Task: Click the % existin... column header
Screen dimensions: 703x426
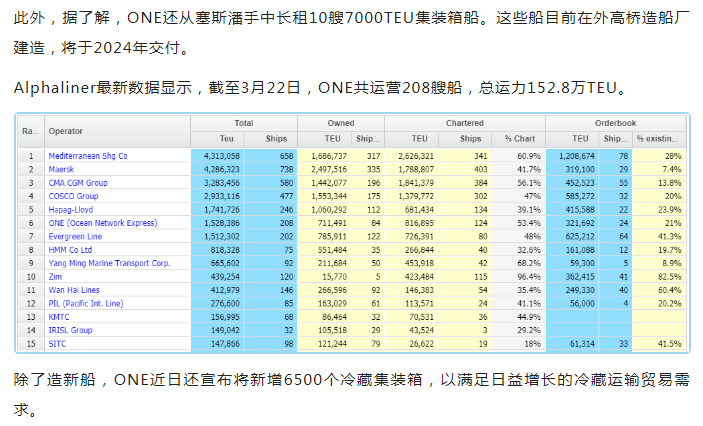Action: pos(658,139)
